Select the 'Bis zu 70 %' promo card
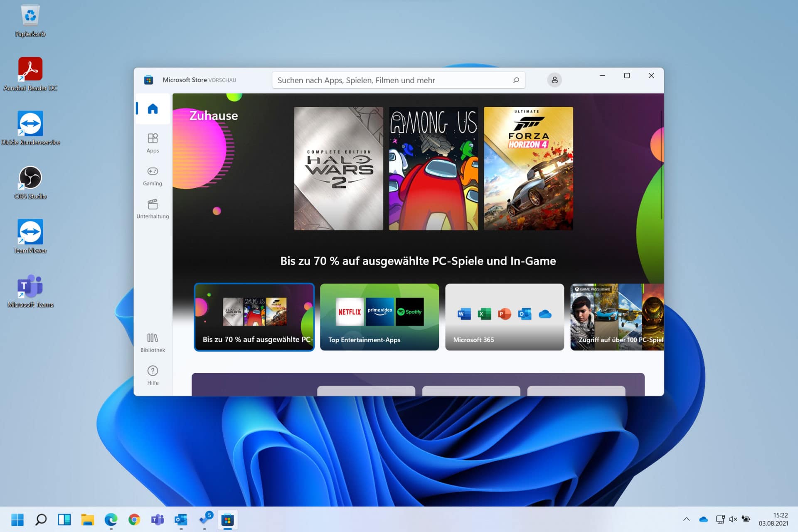 [x=254, y=317]
